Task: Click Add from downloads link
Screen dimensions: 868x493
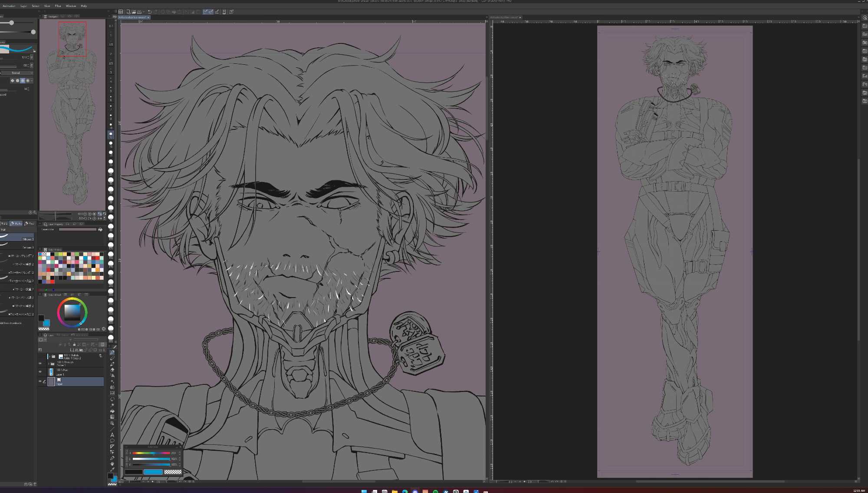Action: 11,323
